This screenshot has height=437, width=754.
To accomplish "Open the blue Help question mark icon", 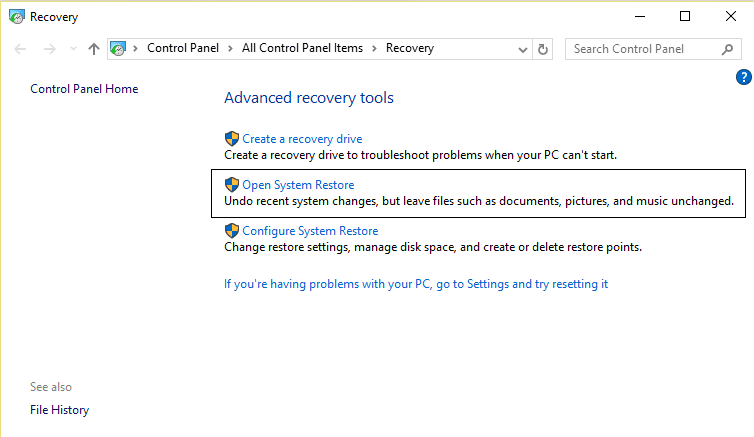I will click(743, 77).
